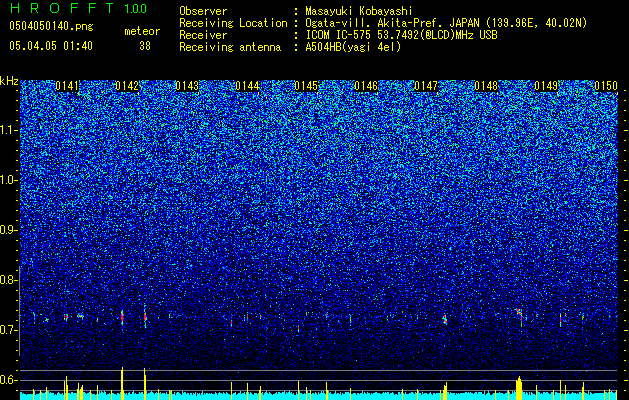Click the 0.6 kHz axis label
Image resolution: width=629 pixels, height=400 pixels.
[x=8, y=380]
